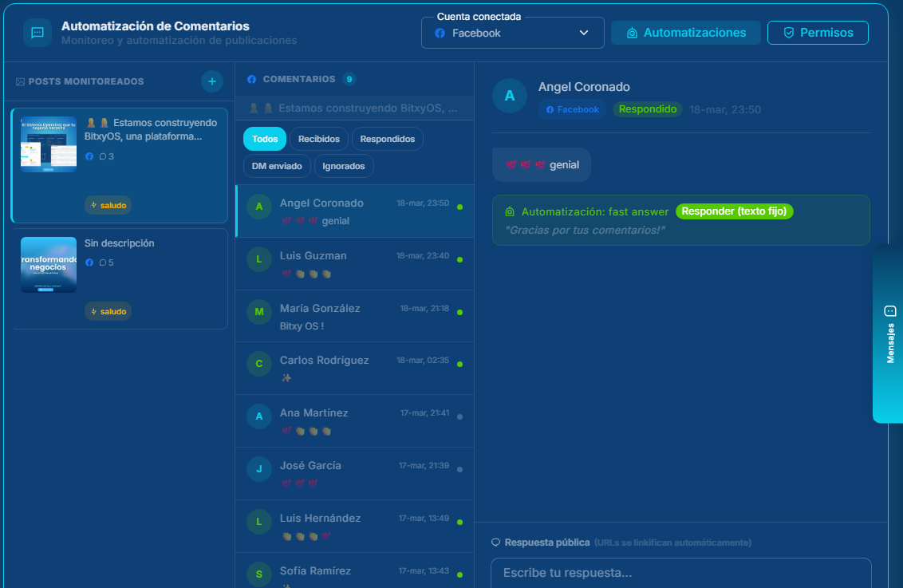
Task: Click Angel Coronado's avatar in detail header
Action: point(510,96)
